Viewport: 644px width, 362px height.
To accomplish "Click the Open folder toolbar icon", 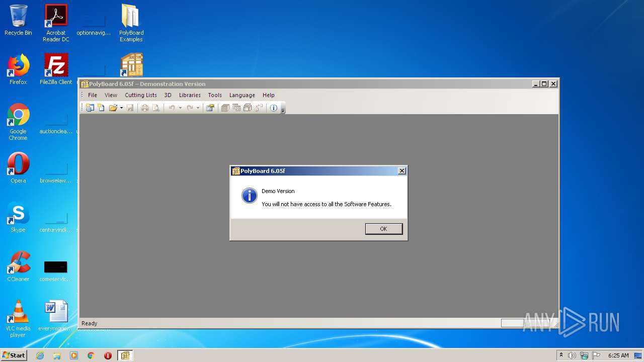I will tap(113, 108).
